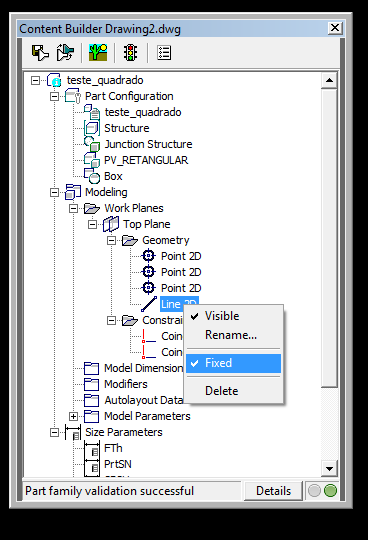Image resolution: width=368 pixels, height=540 pixels.
Task: Select the Top Plane work plane icon
Action: [x=111, y=224]
